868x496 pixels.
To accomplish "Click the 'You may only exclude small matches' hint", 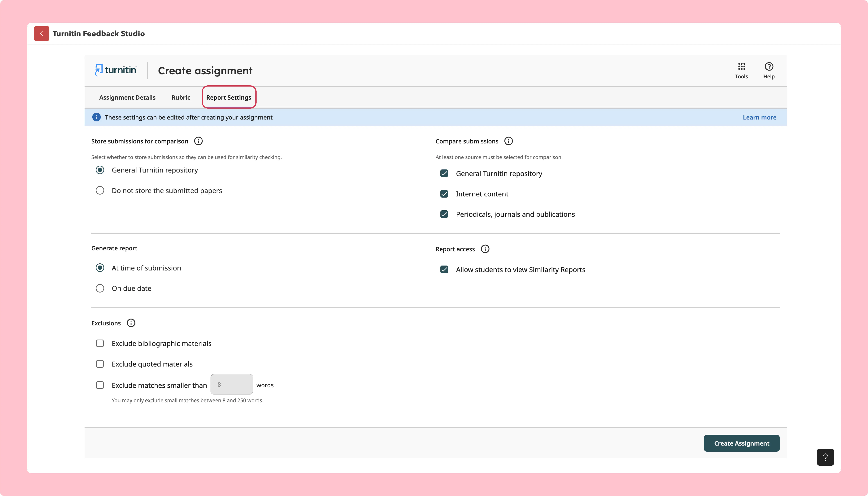I will [188, 400].
